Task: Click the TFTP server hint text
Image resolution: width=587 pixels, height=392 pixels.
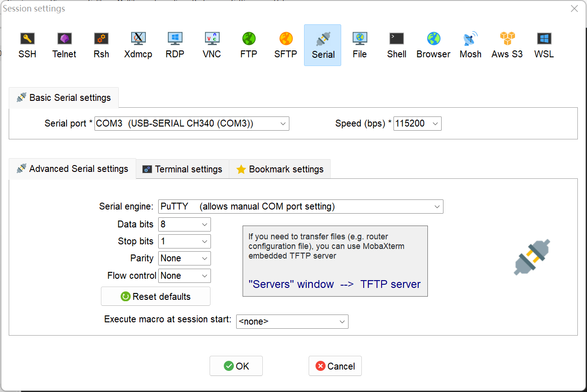Action: (x=335, y=284)
